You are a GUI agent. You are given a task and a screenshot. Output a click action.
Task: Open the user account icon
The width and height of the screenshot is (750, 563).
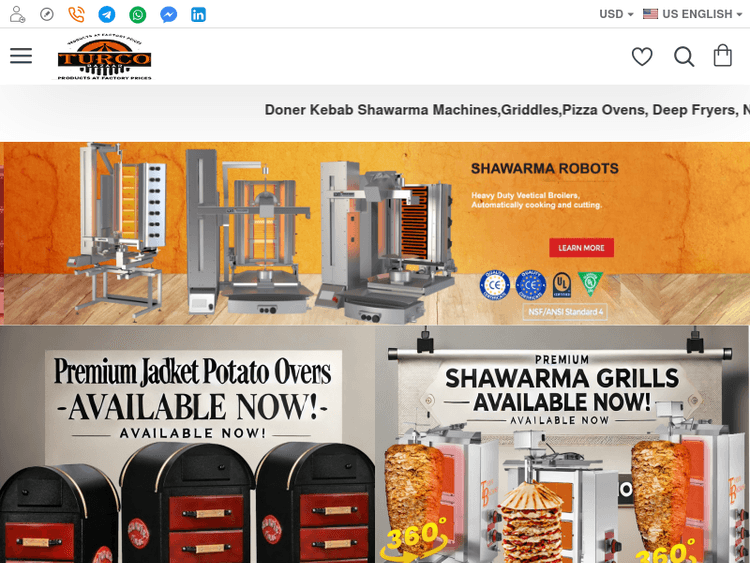pos(17,14)
